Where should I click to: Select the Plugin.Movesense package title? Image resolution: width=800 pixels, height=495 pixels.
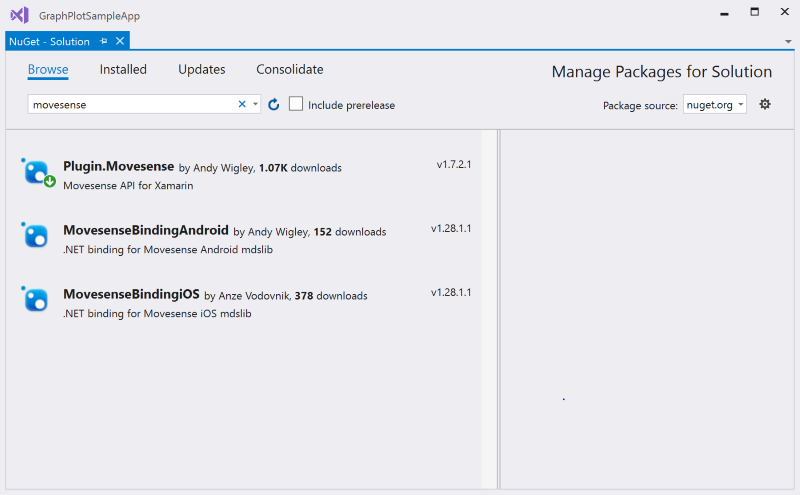point(118,166)
